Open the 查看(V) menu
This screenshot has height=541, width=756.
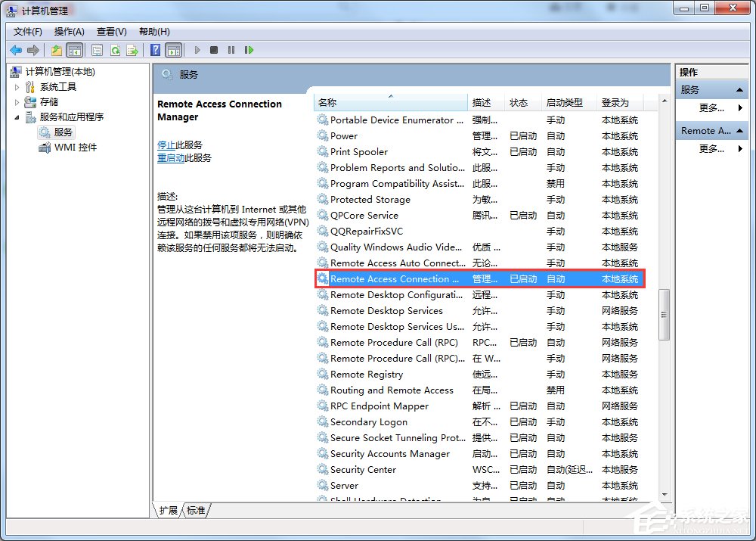110,31
